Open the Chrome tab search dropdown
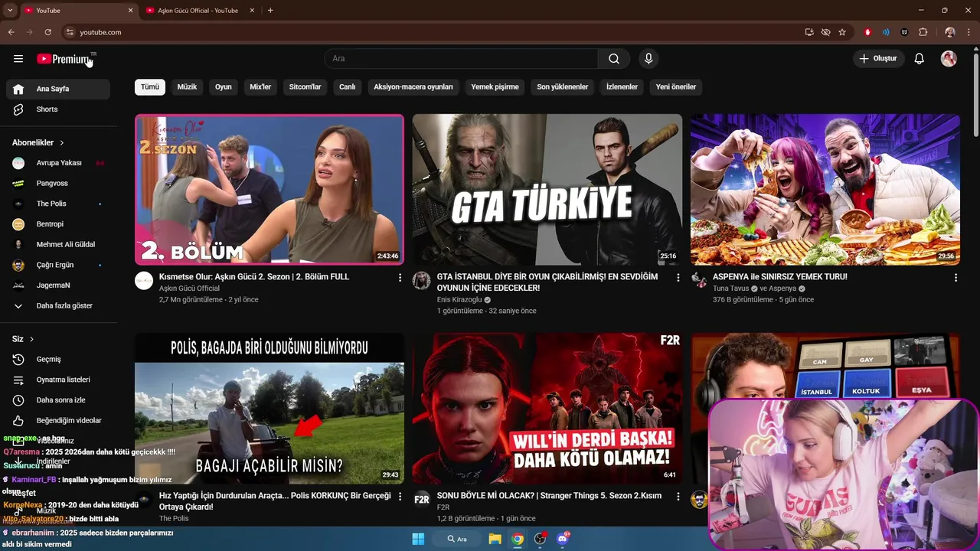This screenshot has width=980, height=551. click(x=9, y=11)
